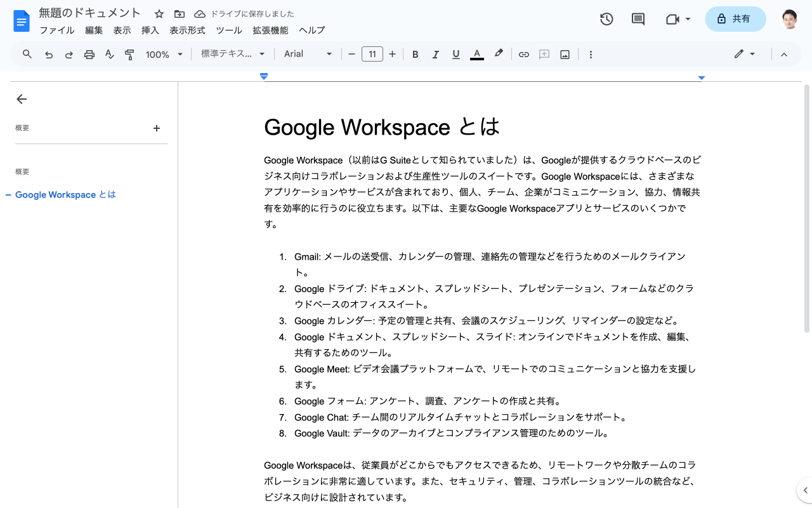The image size is (812, 508).
Task: Open the ツール menu
Action: pos(229,30)
